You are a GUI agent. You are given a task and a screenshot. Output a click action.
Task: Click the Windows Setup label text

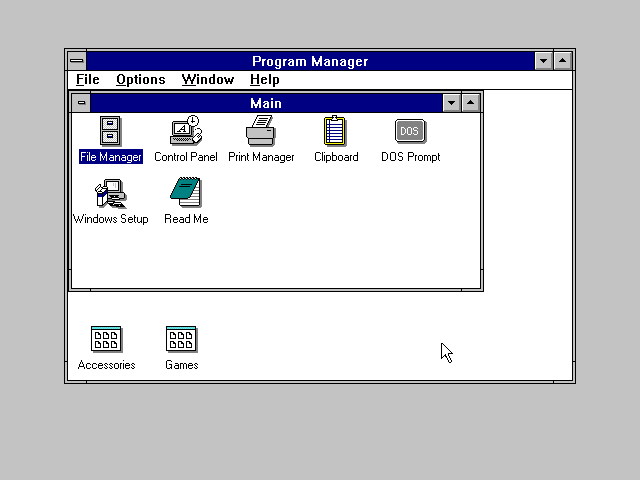111,219
